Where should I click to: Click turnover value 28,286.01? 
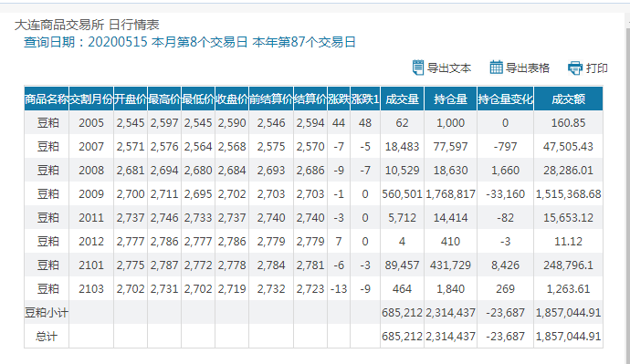(x=568, y=171)
